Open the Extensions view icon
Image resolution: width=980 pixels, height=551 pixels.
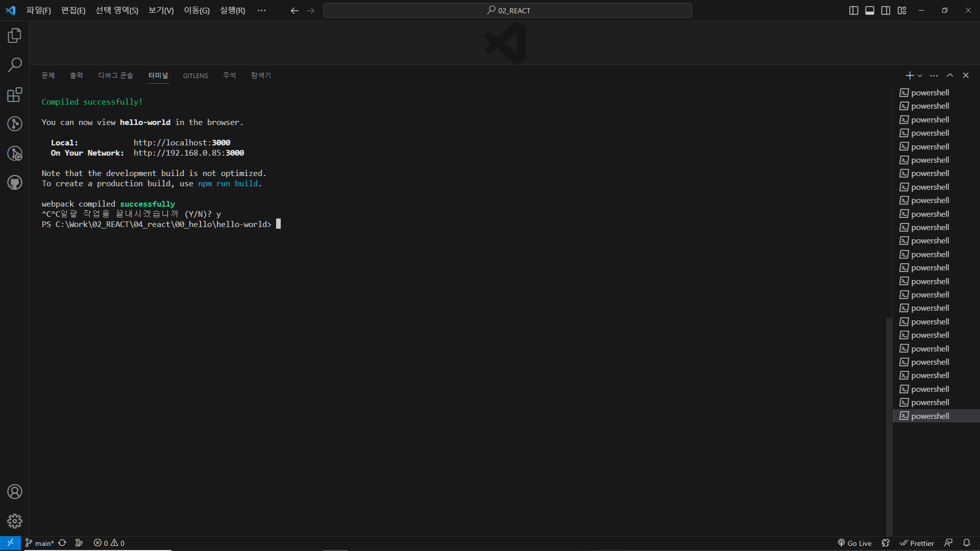point(14,94)
